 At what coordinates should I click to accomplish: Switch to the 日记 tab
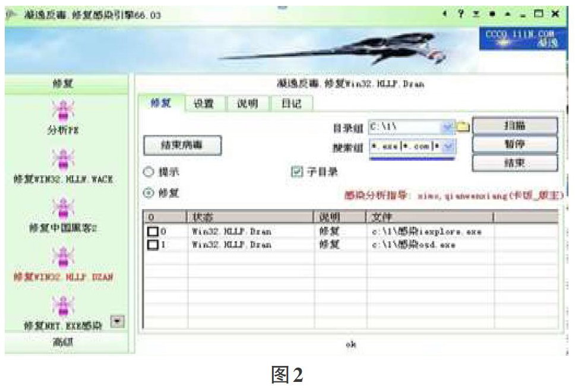click(292, 103)
